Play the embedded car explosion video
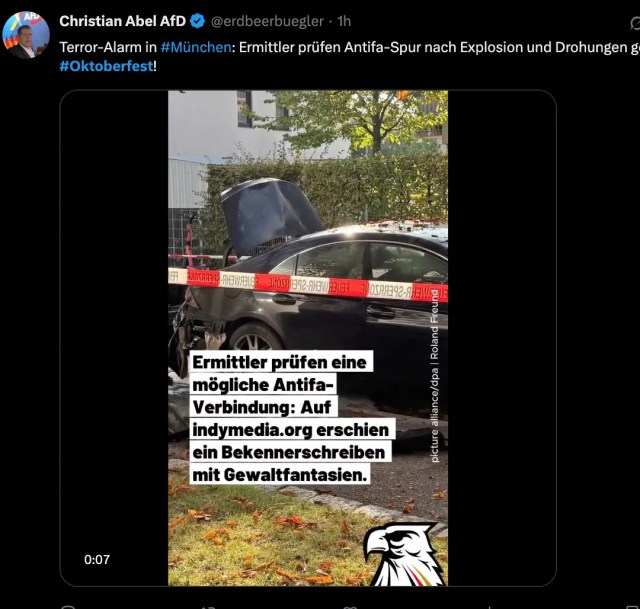 tap(308, 338)
